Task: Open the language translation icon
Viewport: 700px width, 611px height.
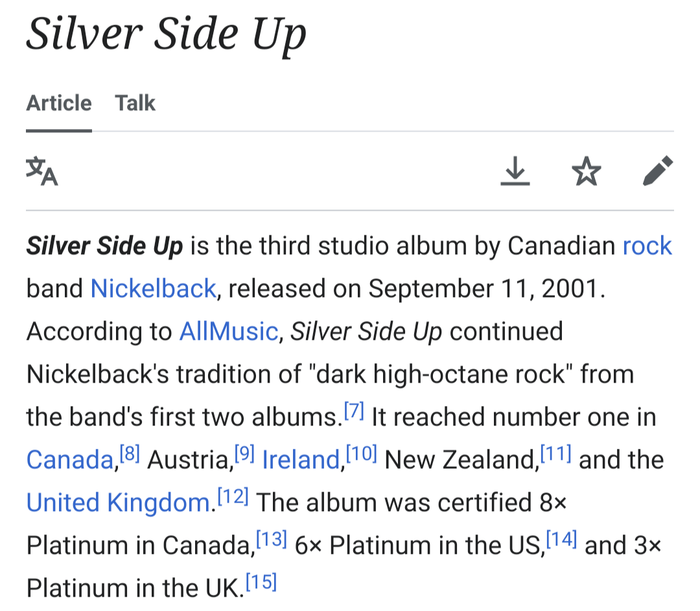Action: coord(42,171)
